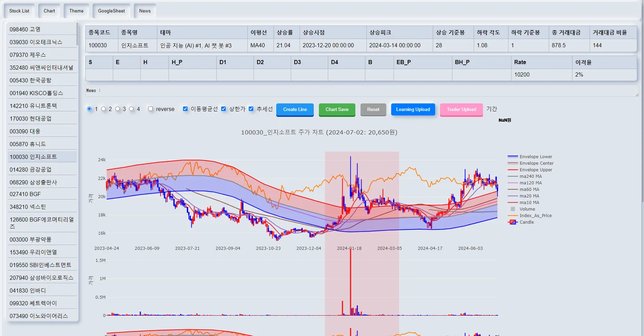The height and width of the screenshot is (336, 644).
Task: Select stock 005870 휴니드
Action: 42,144
